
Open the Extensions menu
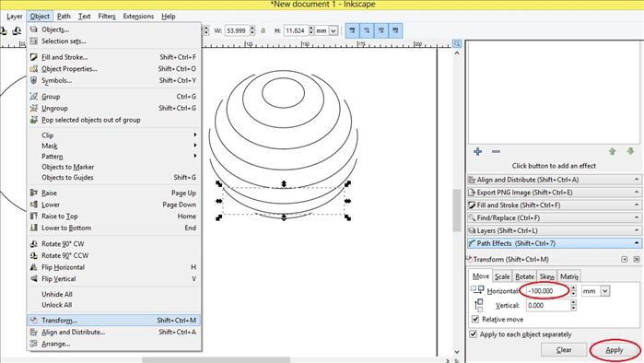(138, 17)
